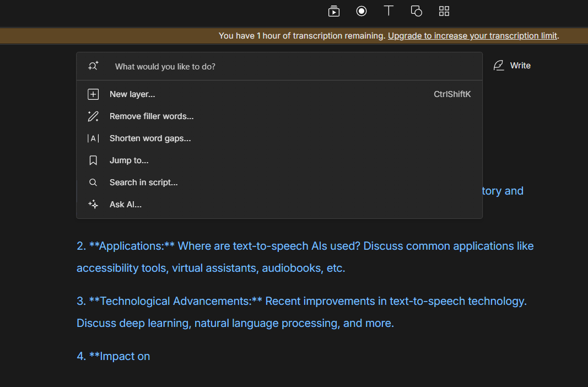The height and width of the screenshot is (387, 588).
Task: Click the Record button in top toolbar
Action: pos(362,11)
